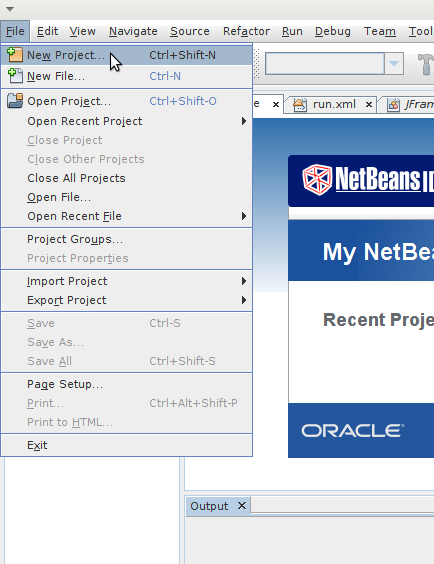
Task: Open the Navigate menu
Action: tap(133, 31)
